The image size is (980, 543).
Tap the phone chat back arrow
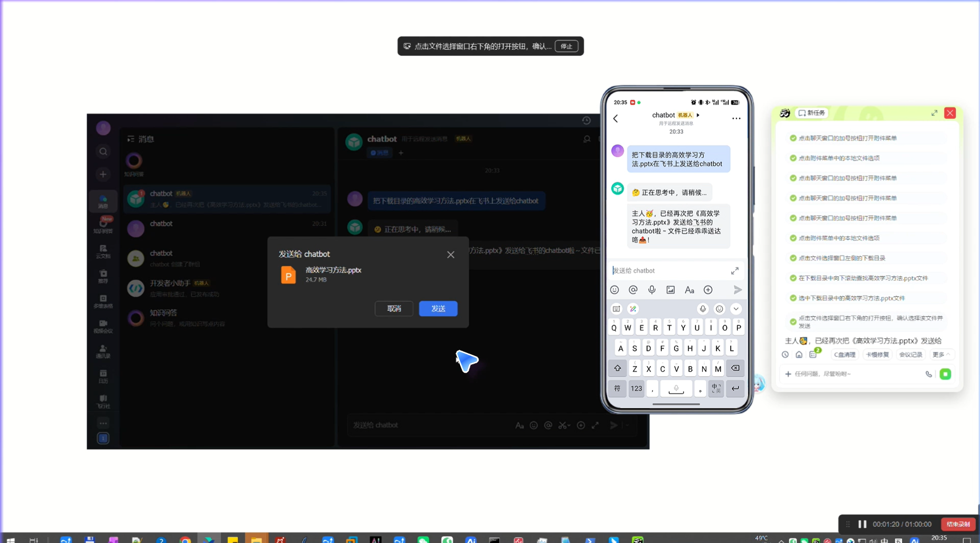pyautogui.click(x=616, y=118)
